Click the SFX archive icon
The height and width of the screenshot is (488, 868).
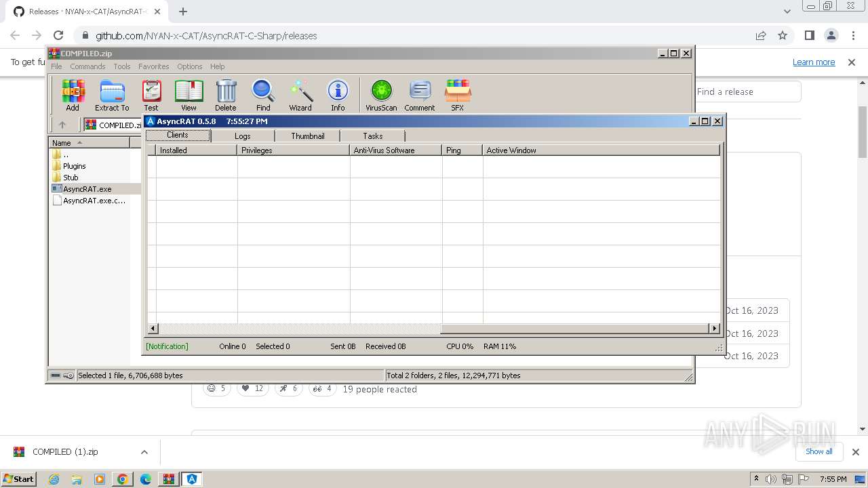[x=458, y=95]
